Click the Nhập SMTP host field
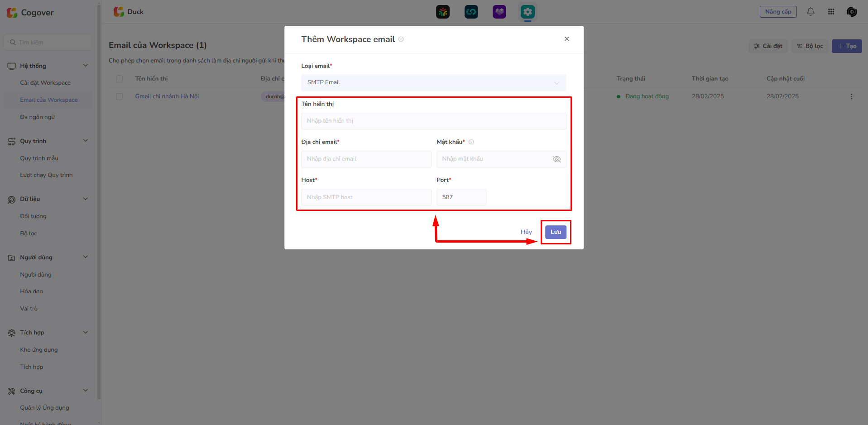This screenshot has height=425, width=868. (366, 197)
